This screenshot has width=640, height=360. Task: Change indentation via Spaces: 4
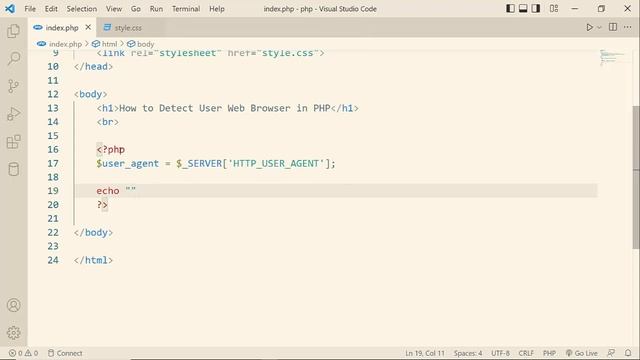(468, 353)
